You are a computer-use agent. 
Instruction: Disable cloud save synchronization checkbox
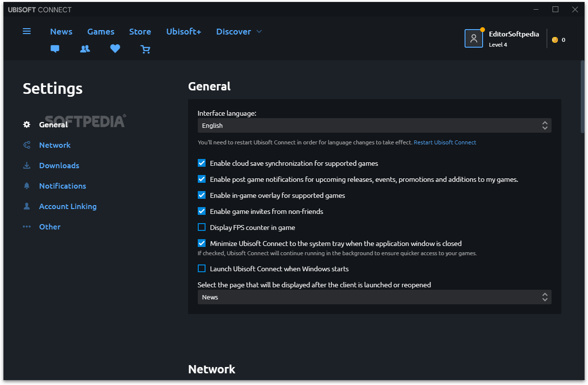point(202,163)
